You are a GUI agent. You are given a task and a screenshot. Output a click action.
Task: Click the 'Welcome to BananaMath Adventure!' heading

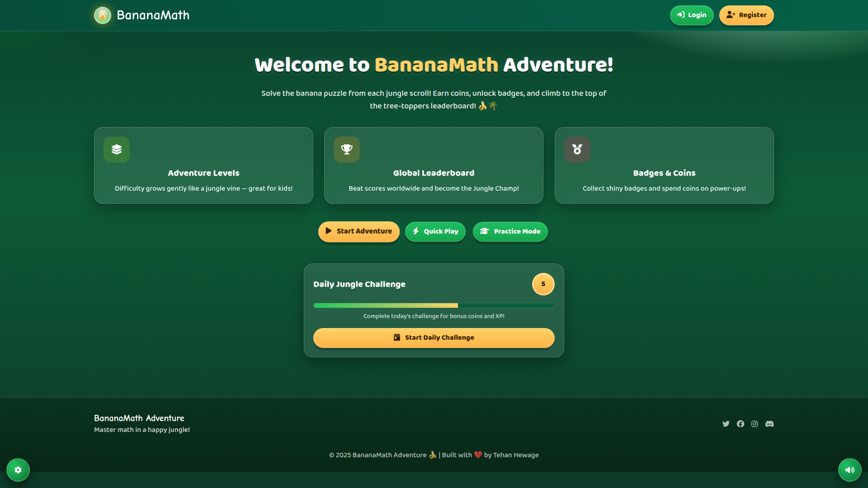click(434, 65)
